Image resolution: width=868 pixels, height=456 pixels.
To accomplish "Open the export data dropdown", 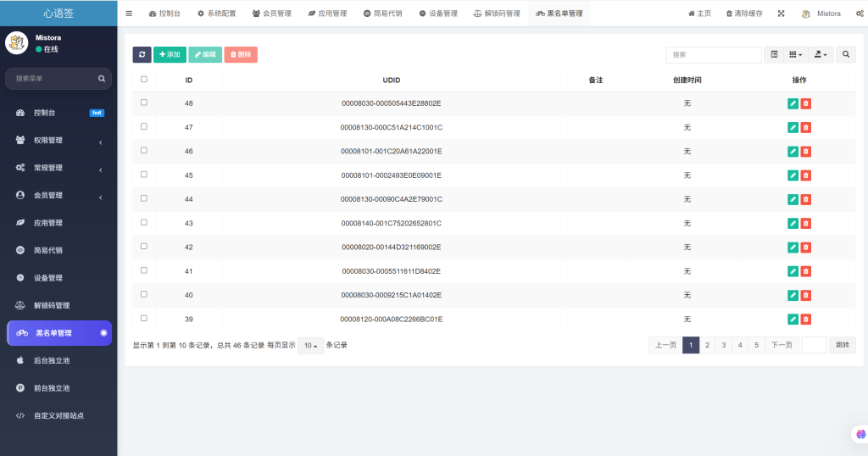I will click(x=821, y=54).
